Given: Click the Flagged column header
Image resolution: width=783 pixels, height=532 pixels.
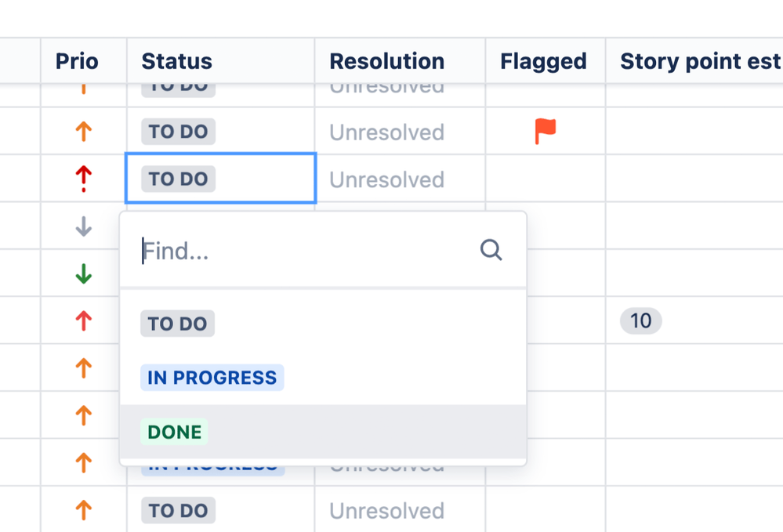Looking at the screenshot, I should click(543, 61).
